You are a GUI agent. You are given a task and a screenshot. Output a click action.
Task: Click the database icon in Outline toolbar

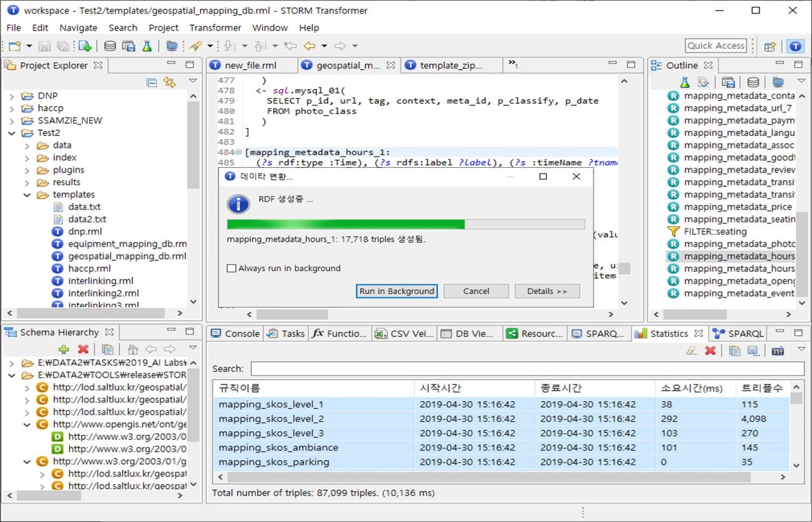click(x=753, y=82)
